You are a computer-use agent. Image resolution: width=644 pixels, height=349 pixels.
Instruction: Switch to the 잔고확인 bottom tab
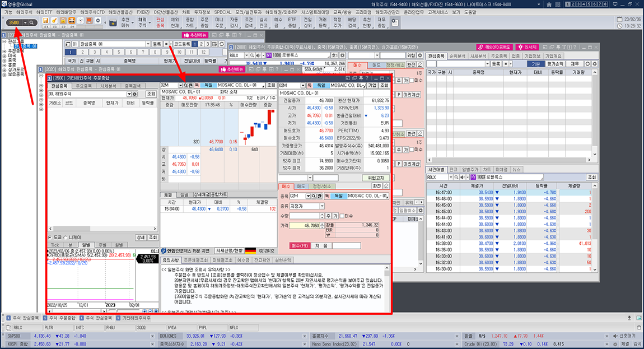pyautogui.click(x=262, y=260)
